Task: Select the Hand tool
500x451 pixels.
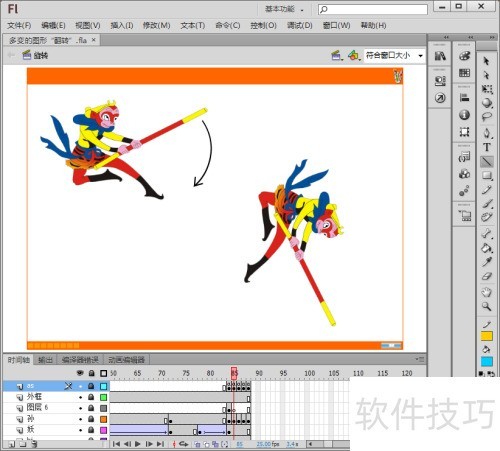Action: pyautogui.click(x=487, y=292)
